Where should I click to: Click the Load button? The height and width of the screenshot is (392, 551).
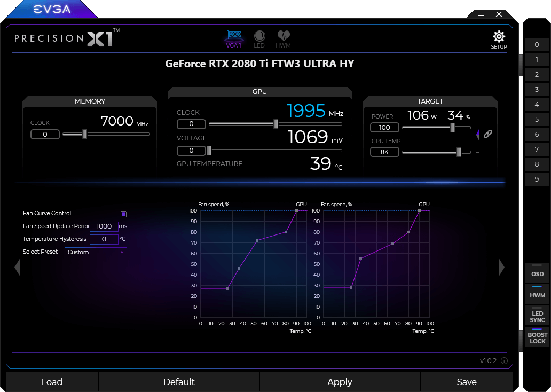tap(52, 382)
